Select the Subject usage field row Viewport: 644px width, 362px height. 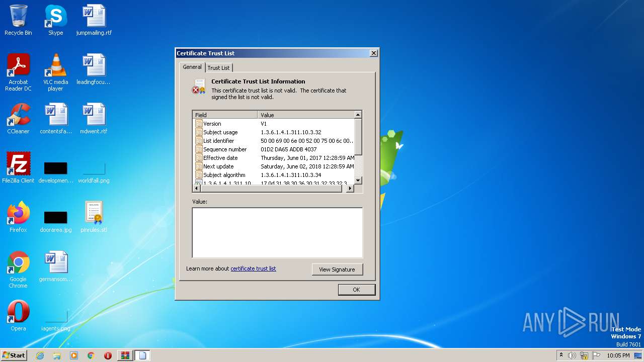pyautogui.click(x=274, y=132)
